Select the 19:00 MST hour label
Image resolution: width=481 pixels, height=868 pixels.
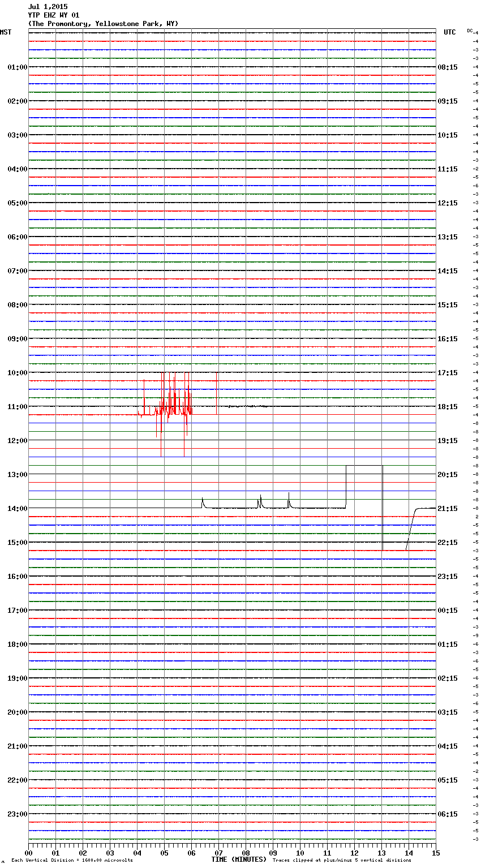(x=18, y=678)
